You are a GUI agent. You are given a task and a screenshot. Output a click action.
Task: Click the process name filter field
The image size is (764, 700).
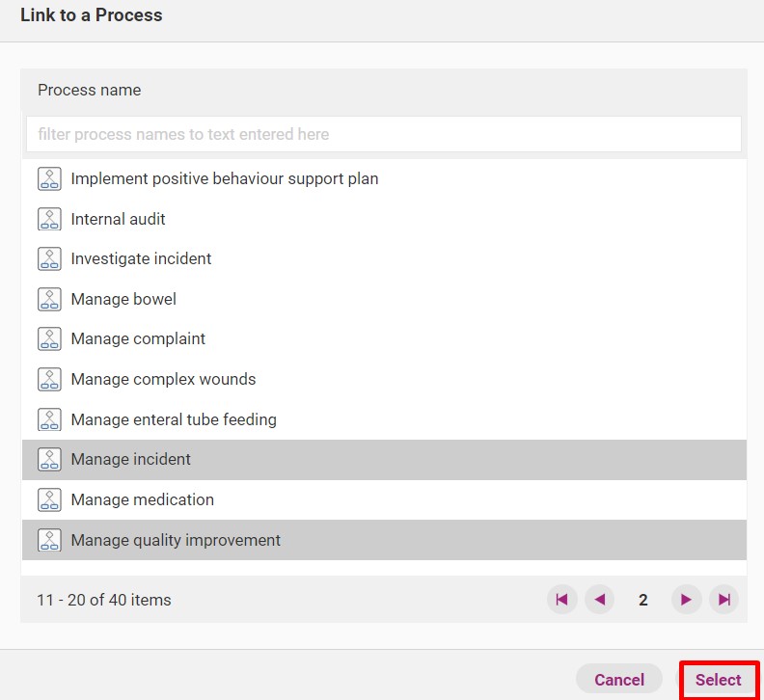[x=384, y=134]
